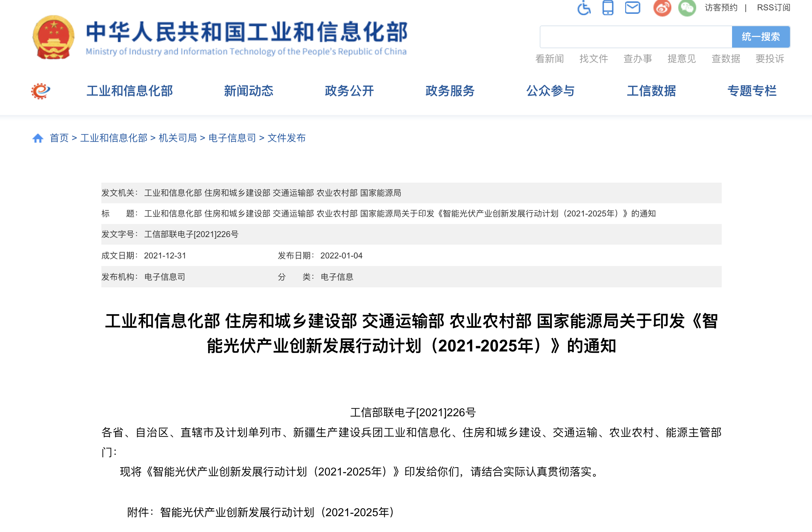Screen dimensions: 812x532
Task: Select 要投诉 quick link
Action: [770, 59]
